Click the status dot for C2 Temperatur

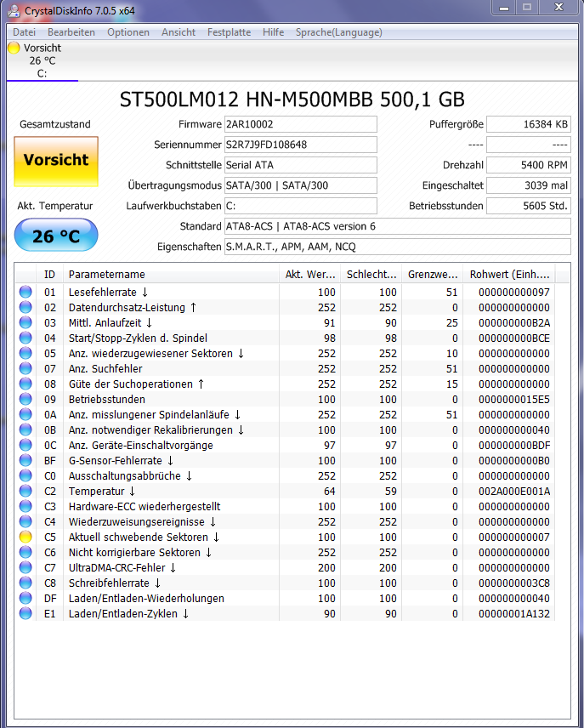pos(26,491)
